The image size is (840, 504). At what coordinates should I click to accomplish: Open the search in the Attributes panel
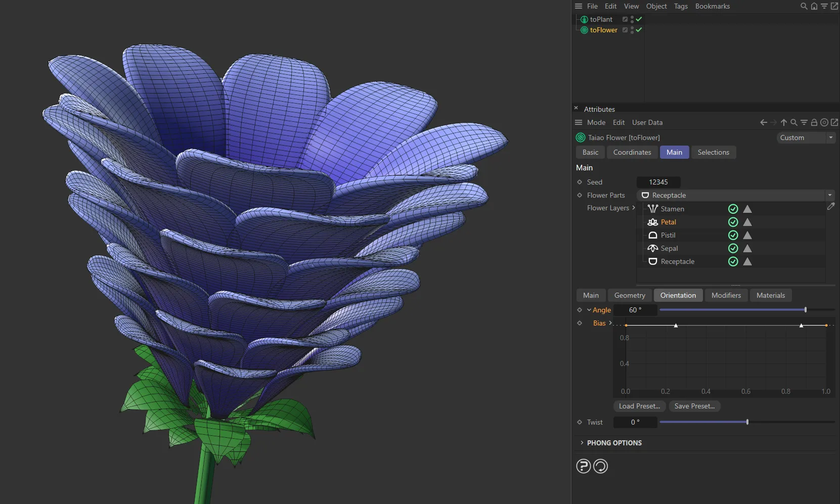pos(793,122)
